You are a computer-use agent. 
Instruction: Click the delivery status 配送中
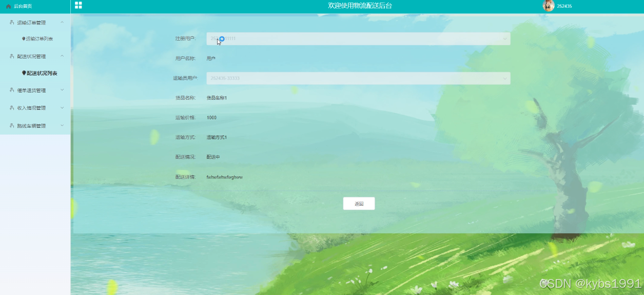213,157
